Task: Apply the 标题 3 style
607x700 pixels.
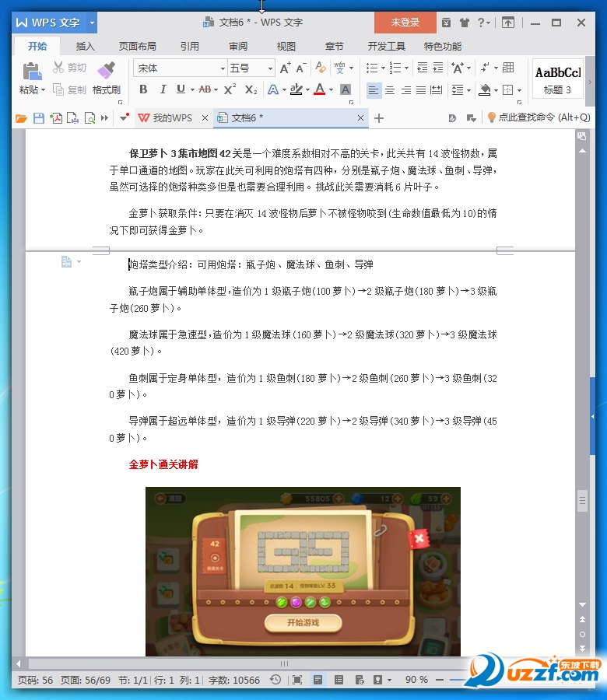Action: click(558, 79)
